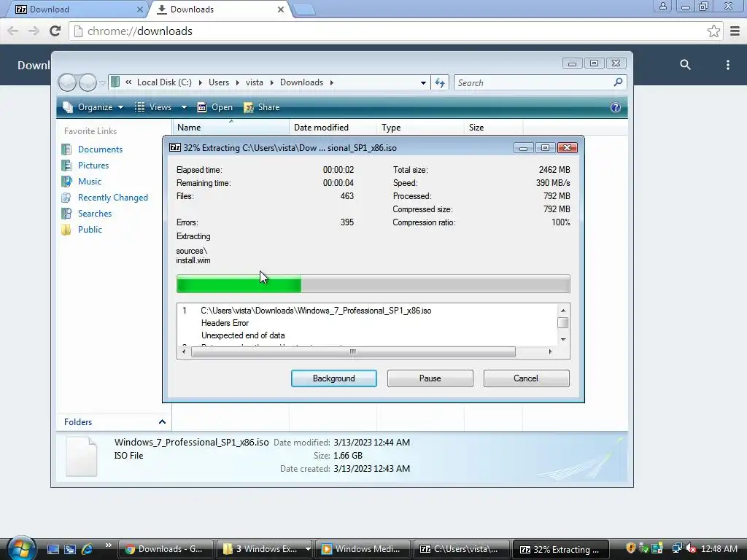The height and width of the screenshot is (560, 747).
Task: Click the 'Headers Error' log entry
Action: click(x=225, y=323)
